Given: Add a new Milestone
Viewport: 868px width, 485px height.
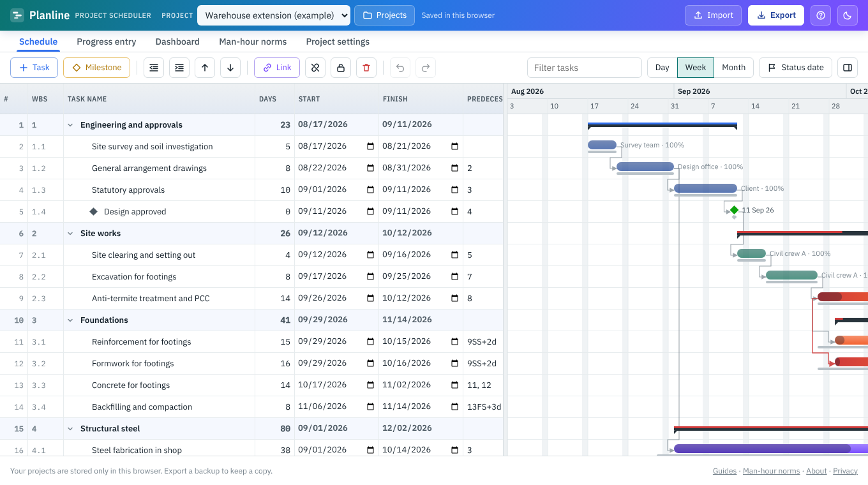Looking at the screenshot, I should (96, 68).
